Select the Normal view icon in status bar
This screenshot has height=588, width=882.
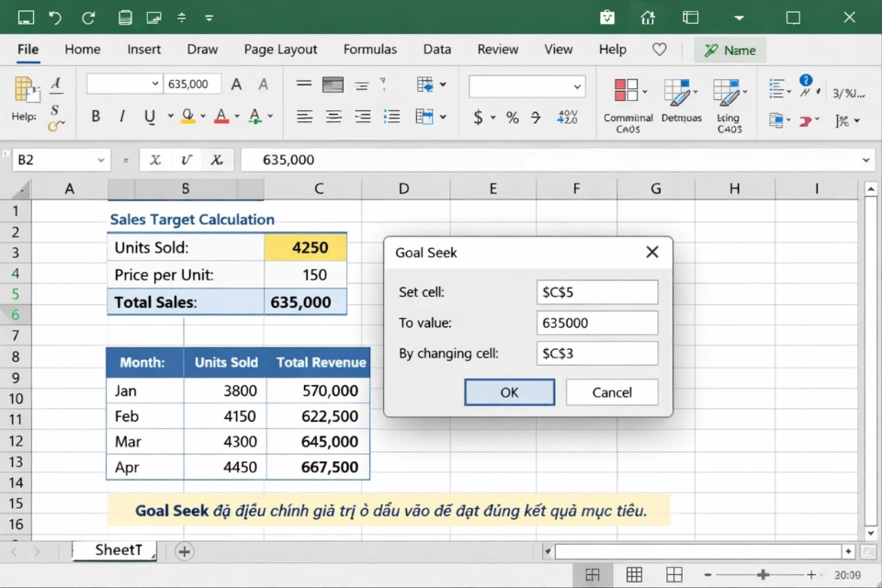click(593, 574)
